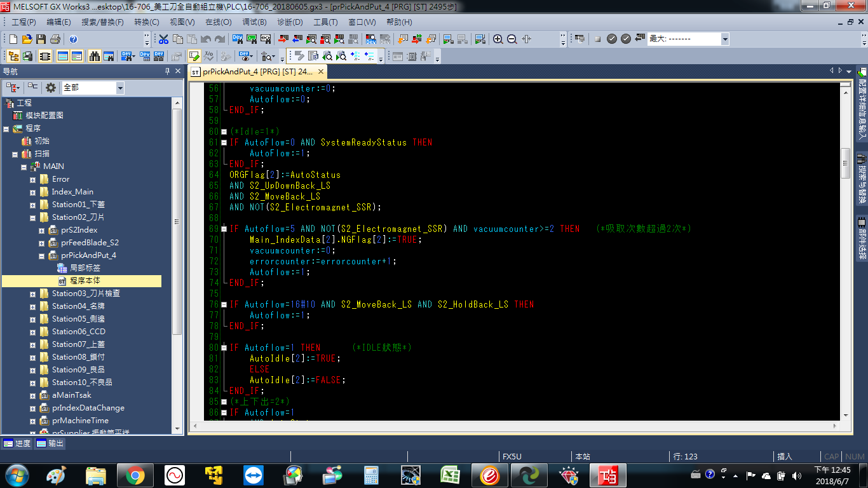This screenshot has width=868, height=488.
Task: Click the Zoom Out magnifier icon
Action: coord(512,39)
